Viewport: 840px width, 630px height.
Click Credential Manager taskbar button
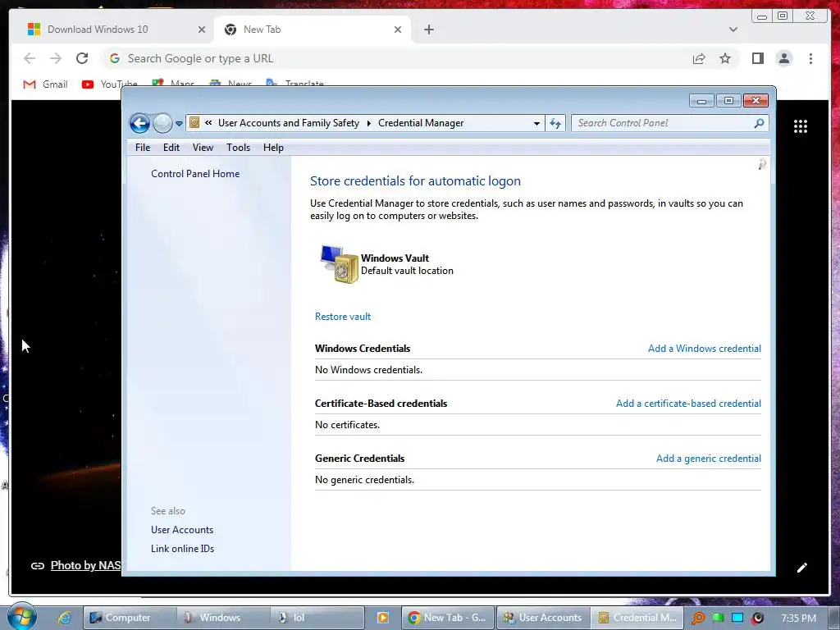pyautogui.click(x=637, y=618)
